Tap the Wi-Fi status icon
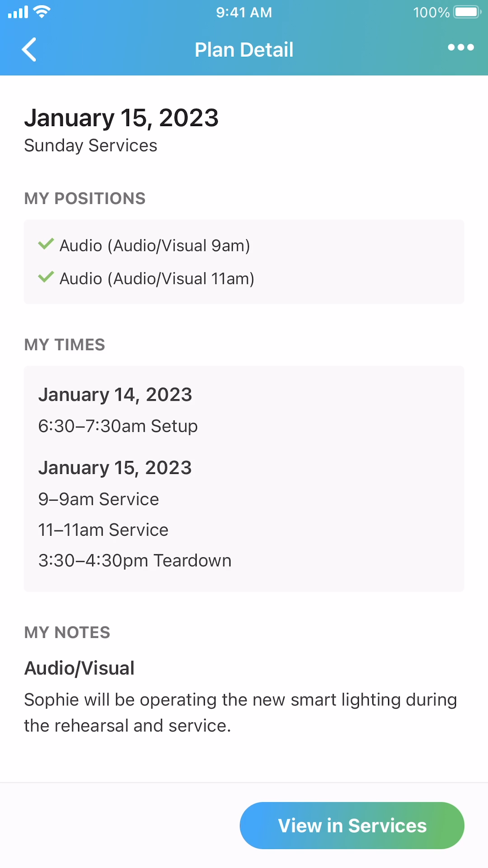Screen dimensions: 488x868 point(42,12)
